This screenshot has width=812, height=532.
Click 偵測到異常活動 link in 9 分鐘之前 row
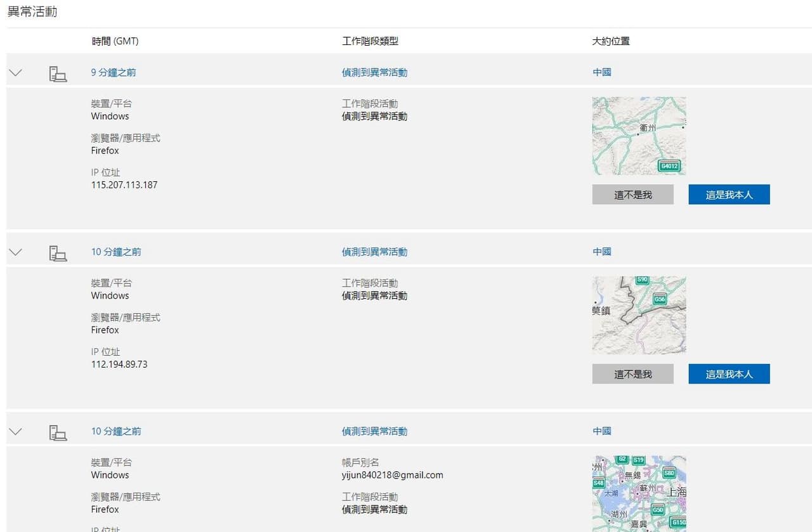coord(374,72)
